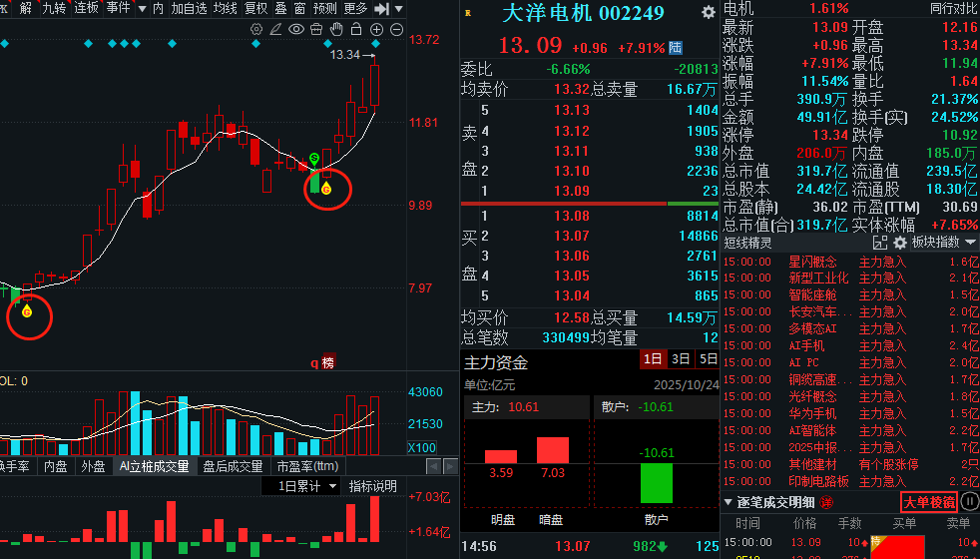Switch to 内盘 indicator tab
This screenshot has height=559, width=980.
(56, 466)
